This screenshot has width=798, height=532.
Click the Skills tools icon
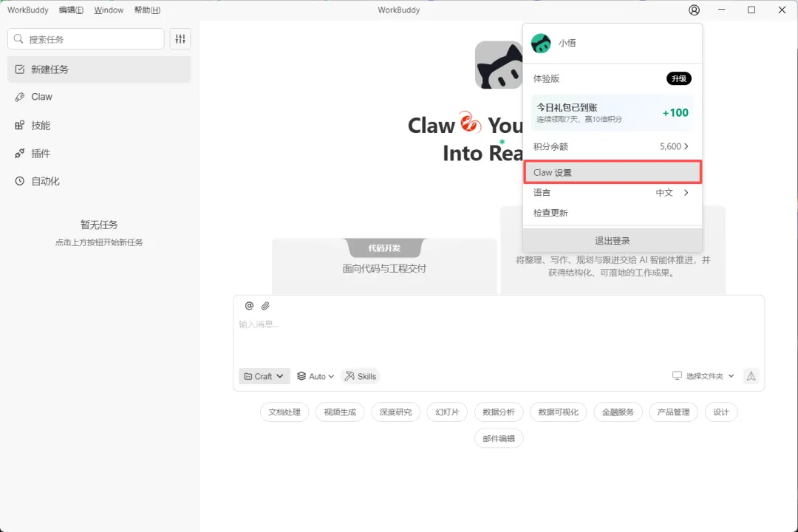(349, 376)
